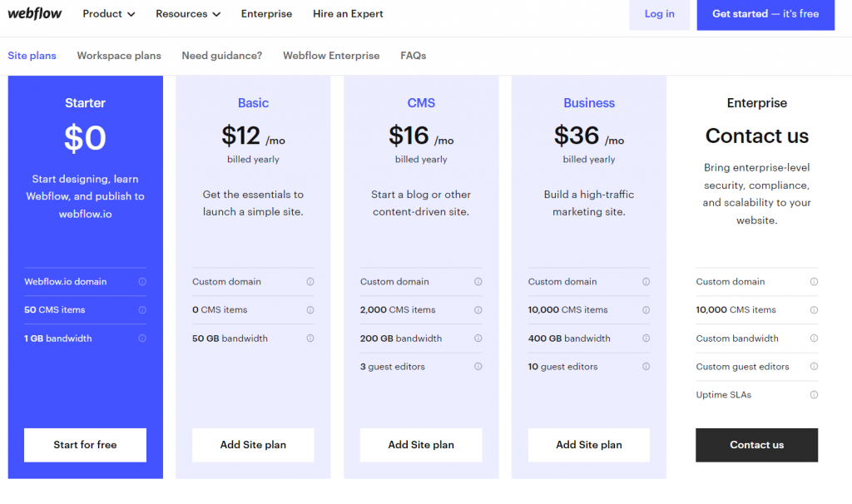
Task: Click the Webflow logo
Action: pyautogui.click(x=35, y=13)
